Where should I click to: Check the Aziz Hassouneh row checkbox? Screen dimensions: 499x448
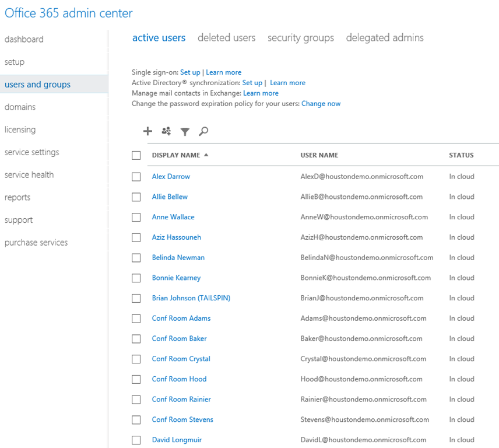tap(136, 237)
